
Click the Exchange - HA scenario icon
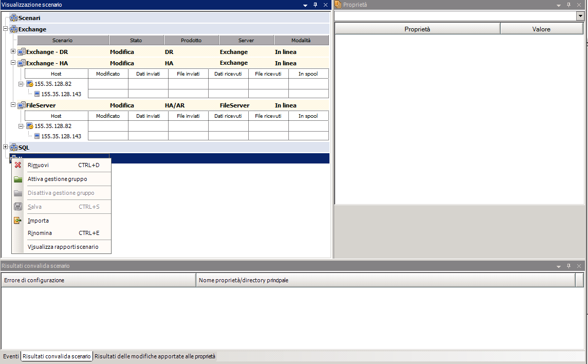point(22,63)
